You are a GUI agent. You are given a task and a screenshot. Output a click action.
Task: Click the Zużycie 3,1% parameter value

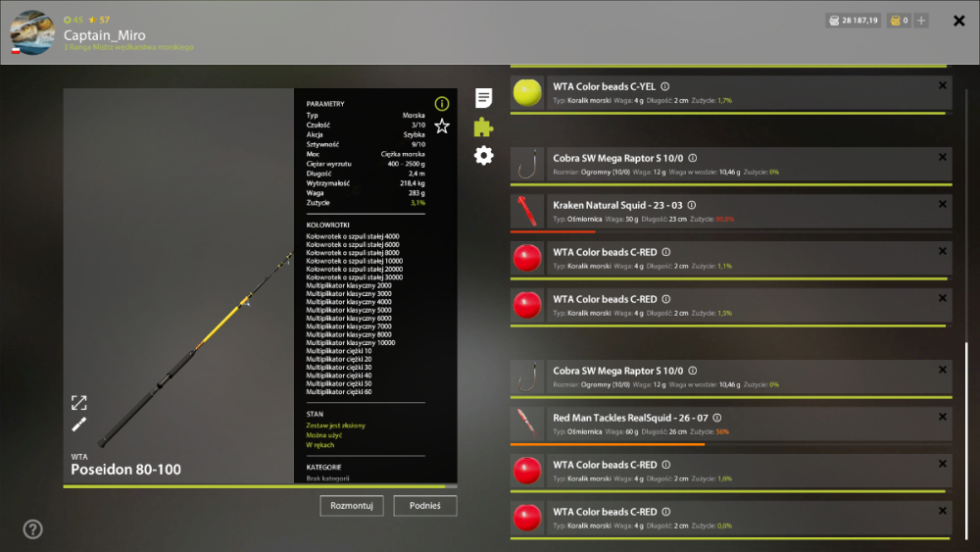[417, 203]
